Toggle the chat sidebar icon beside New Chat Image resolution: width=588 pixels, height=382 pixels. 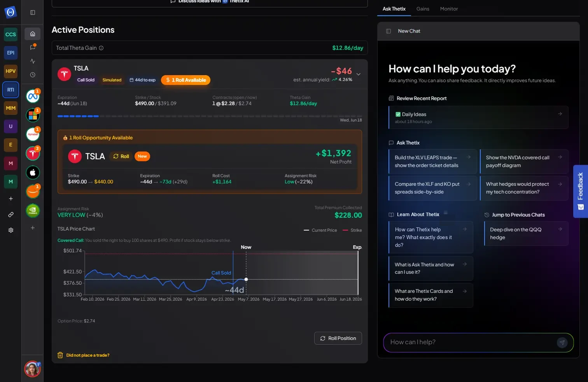click(x=388, y=31)
